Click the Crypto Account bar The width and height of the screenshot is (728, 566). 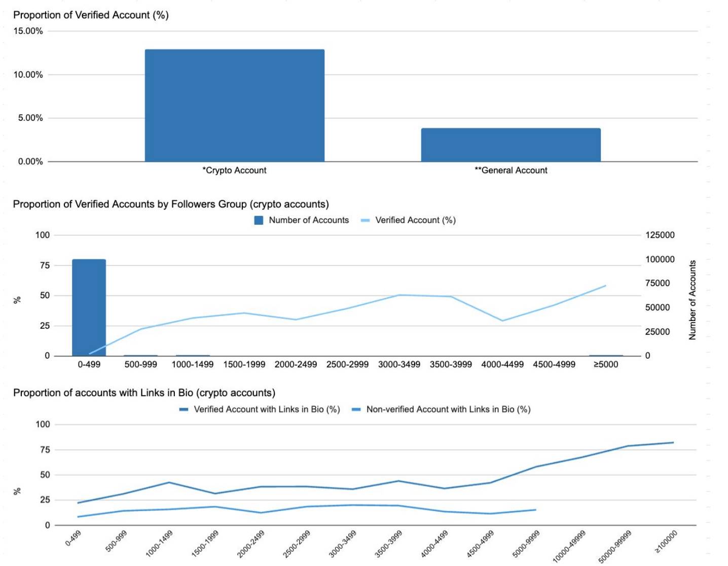coord(234,105)
